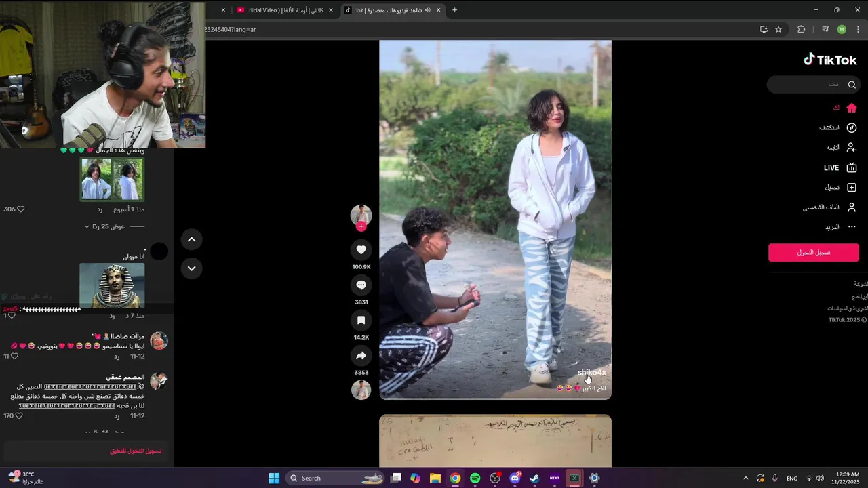
Task: Open the clock showing 12:09 AM
Action: pyautogui.click(x=848, y=478)
